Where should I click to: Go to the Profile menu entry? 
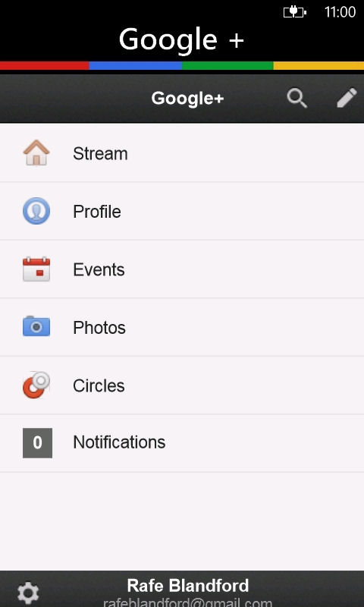click(182, 211)
